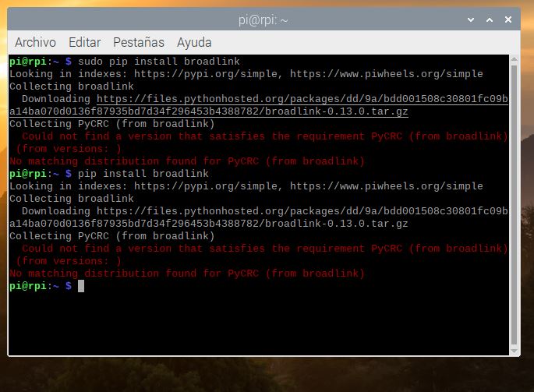Click the second 'Collecting PyCRC (from broadlink)' line
This screenshot has height=392, width=534.
click(112, 235)
